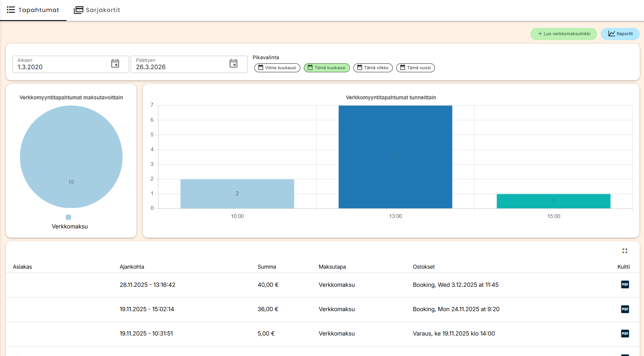This screenshot has height=356, width=644.
Task: Click the 13:00 bar in hourly chart
Action: point(395,157)
